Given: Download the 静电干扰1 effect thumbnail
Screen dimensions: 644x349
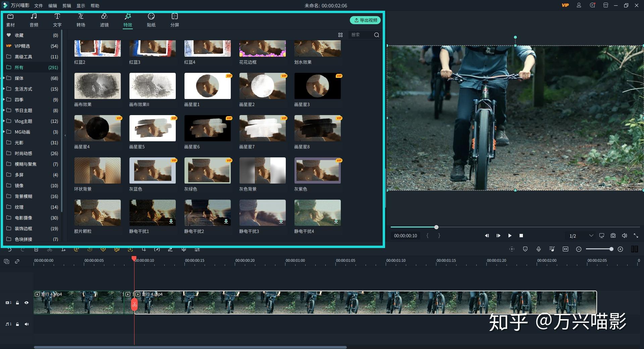Looking at the screenshot, I should tap(171, 221).
